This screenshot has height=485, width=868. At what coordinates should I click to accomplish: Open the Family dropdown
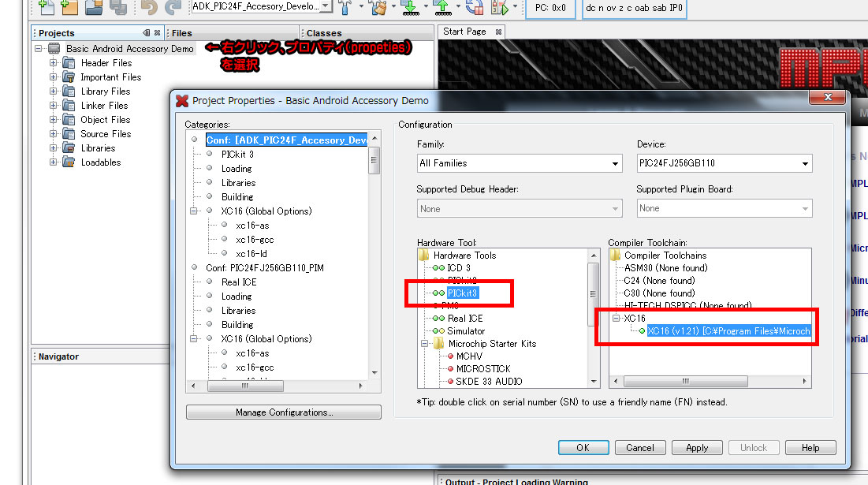(x=520, y=163)
